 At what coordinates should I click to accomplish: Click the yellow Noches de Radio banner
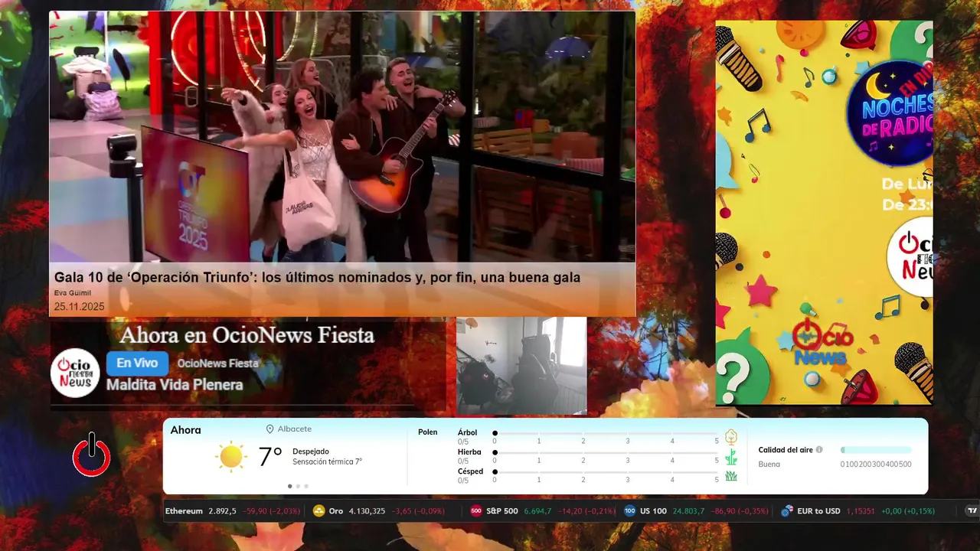(x=824, y=213)
